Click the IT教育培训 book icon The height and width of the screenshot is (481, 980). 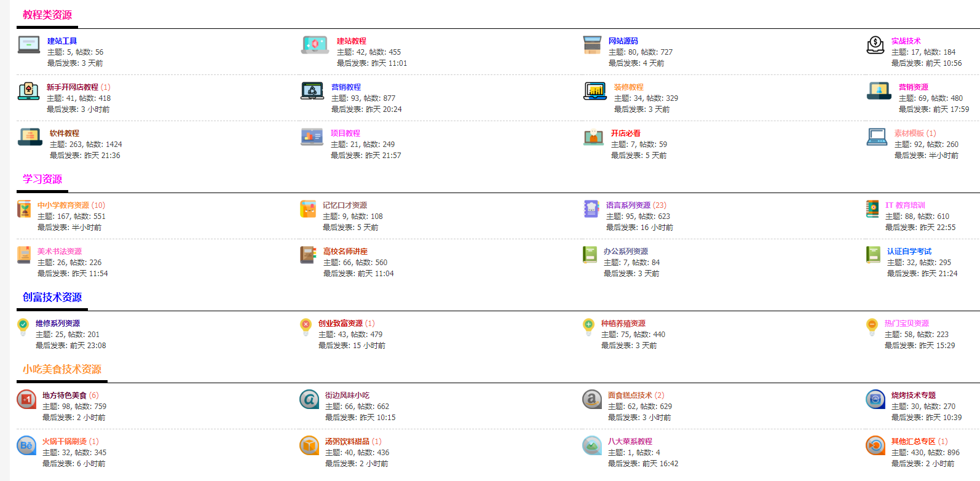point(872,209)
